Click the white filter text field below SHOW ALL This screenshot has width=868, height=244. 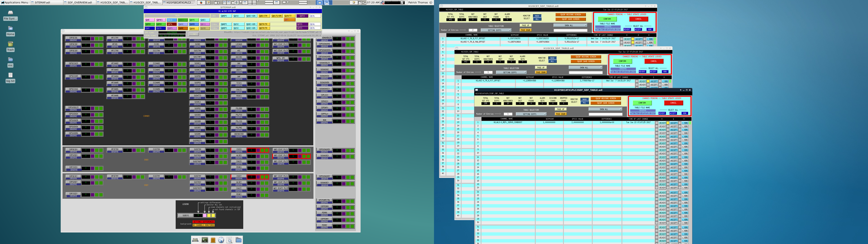[605, 114]
